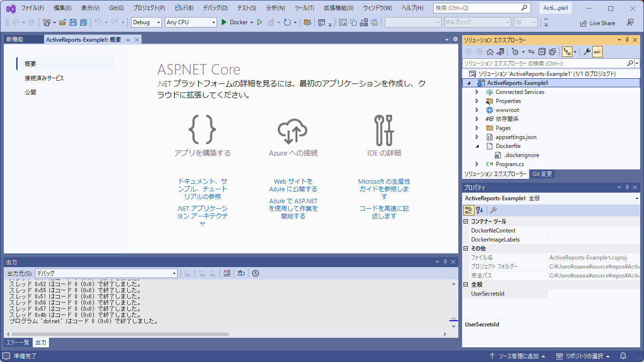
Task: Click リポジトリの選択 in status bar
Action: pyautogui.click(x=584, y=356)
